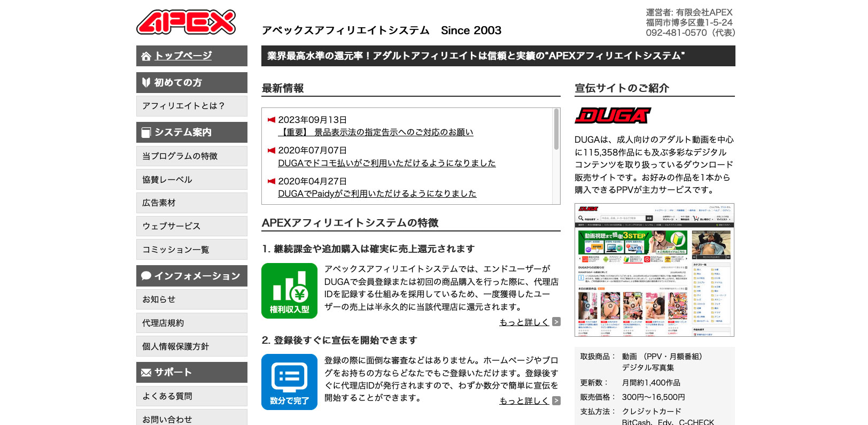868x425 pixels.
Task: Click the APEX logo
Action: click(x=186, y=22)
